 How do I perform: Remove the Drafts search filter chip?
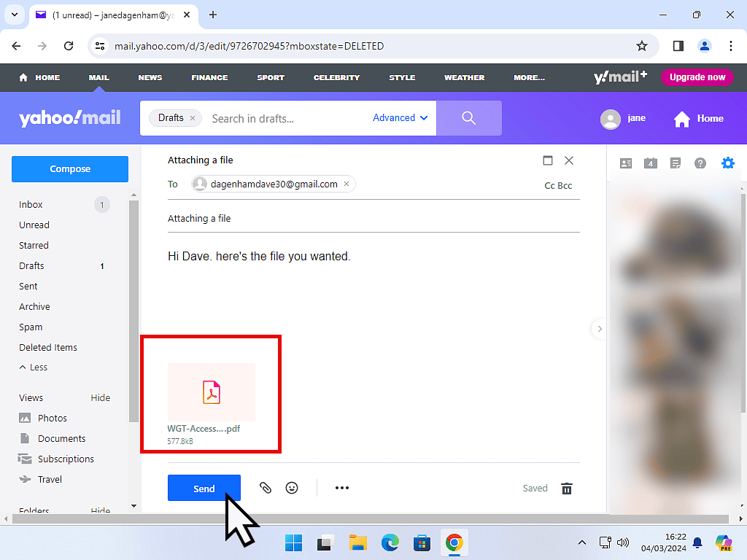click(193, 118)
